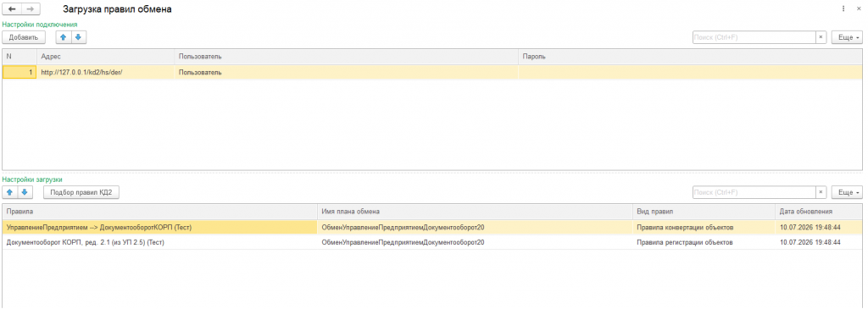Click into the upper Поиск search field
The height and width of the screenshot is (309, 868).
754,37
